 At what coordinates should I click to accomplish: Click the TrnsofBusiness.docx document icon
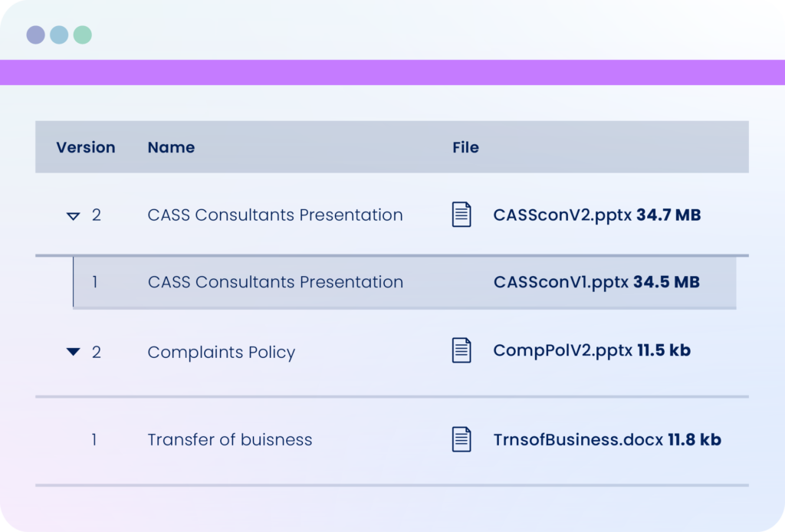(461, 439)
